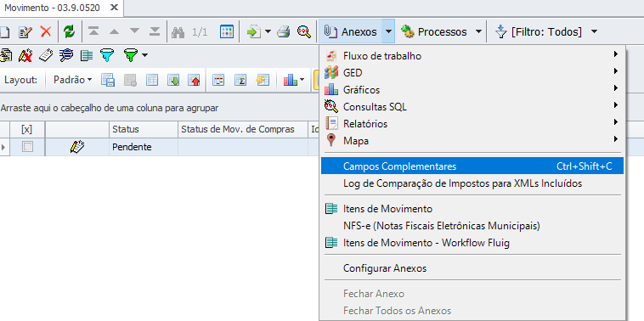Expand the Fluxo de trabalho submenu
The height and width of the screenshot is (321, 644).
point(472,55)
